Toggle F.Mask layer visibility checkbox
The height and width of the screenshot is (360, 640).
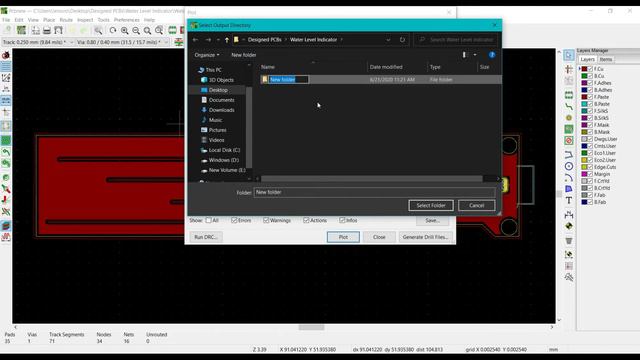click(590, 125)
